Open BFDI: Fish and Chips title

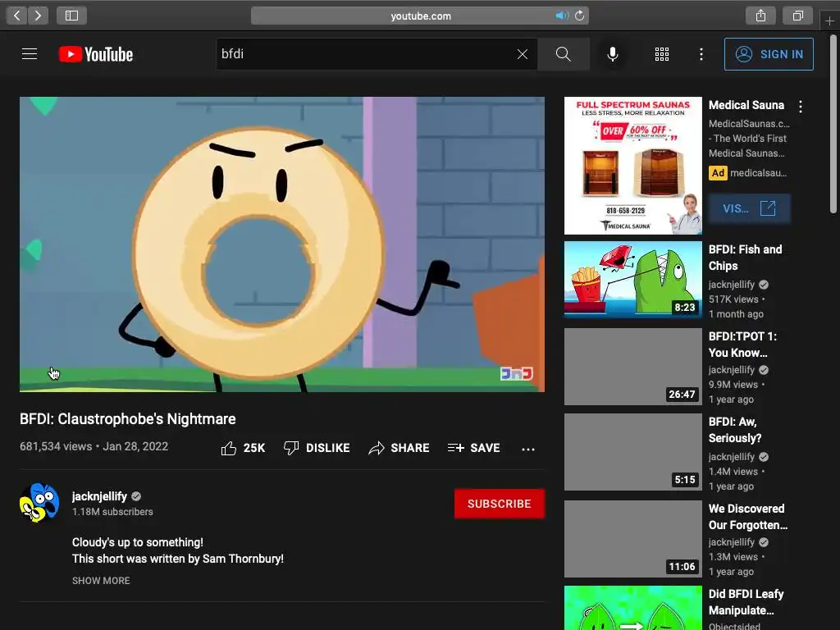(745, 258)
